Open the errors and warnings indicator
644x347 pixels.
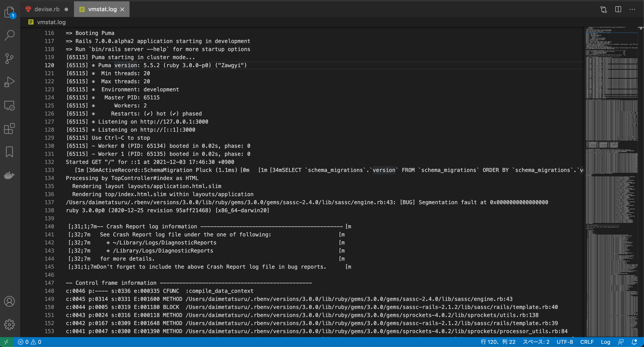(30, 342)
